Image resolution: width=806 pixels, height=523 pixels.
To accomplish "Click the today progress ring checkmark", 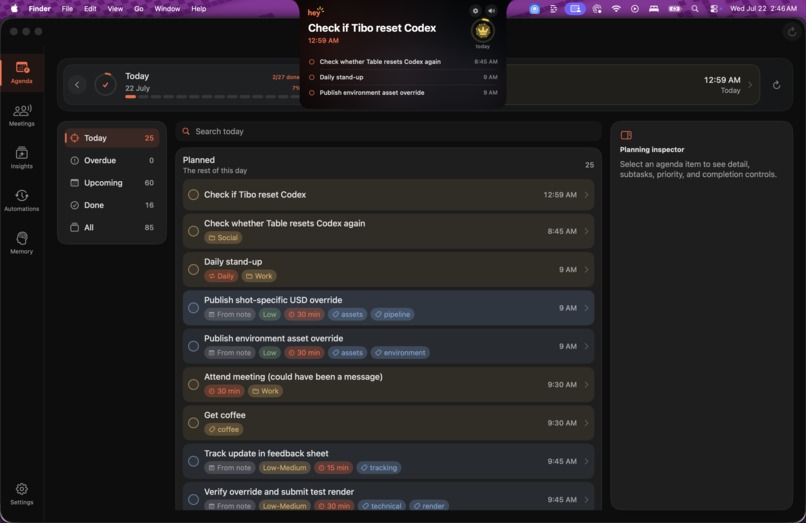I will tap(105, 84).
